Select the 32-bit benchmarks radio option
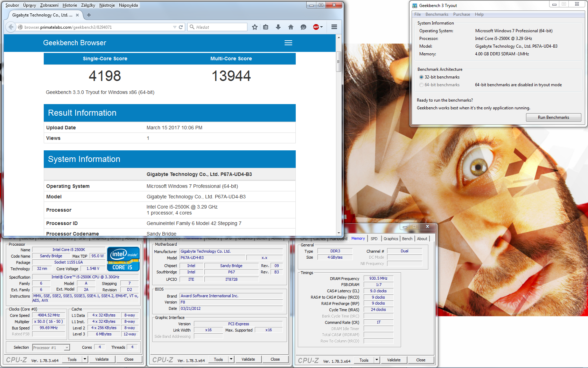The image size is (588, 368). [x=421, y=77]
